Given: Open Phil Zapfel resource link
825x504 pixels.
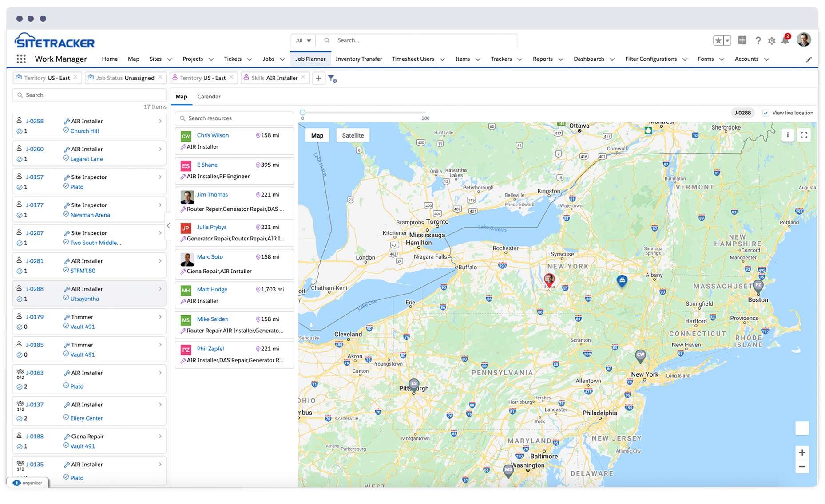Looking at the screenshot, I should point(210,349).
